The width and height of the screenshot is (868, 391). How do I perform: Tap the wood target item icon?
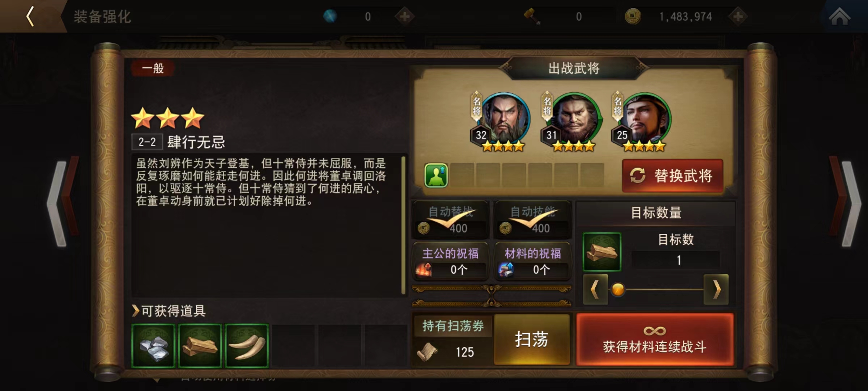(602, 252)
